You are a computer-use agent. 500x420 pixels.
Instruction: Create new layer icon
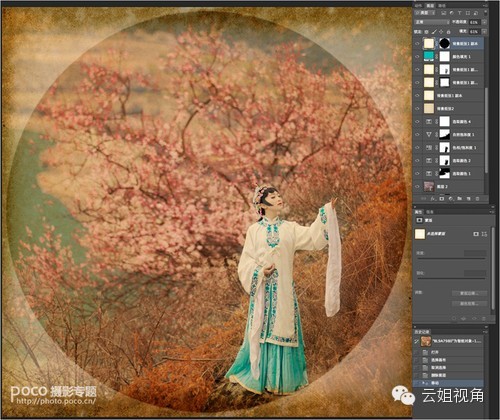point(468,199)
